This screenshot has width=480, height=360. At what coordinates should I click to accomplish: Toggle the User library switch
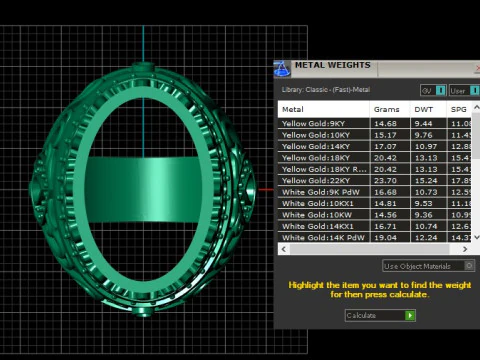[474, 90]
